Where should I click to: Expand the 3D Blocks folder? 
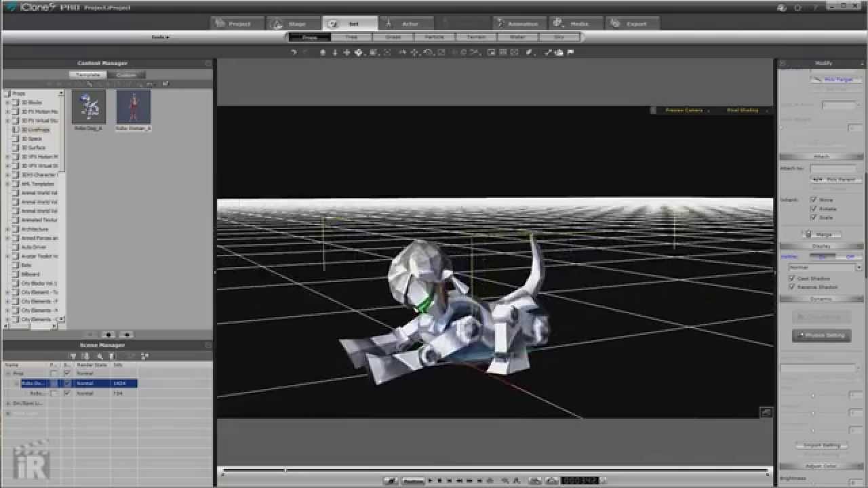[x=7, y=102]
